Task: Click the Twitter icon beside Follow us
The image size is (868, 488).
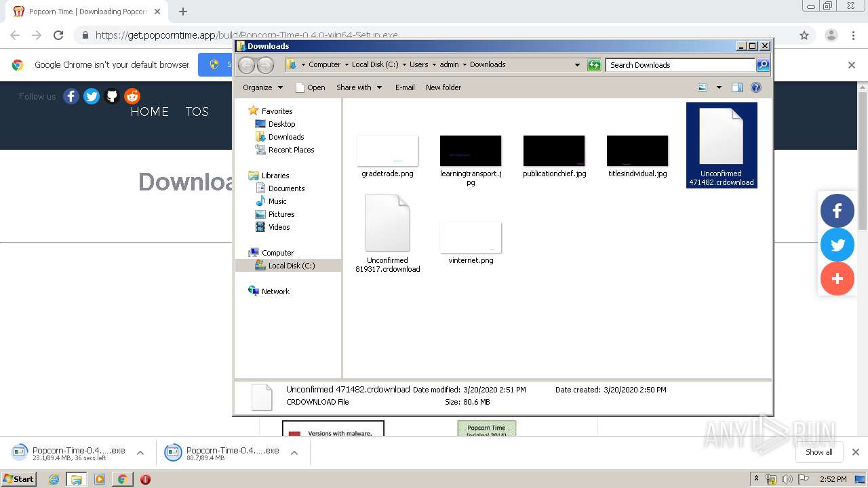Action: (x=92, y=96)
